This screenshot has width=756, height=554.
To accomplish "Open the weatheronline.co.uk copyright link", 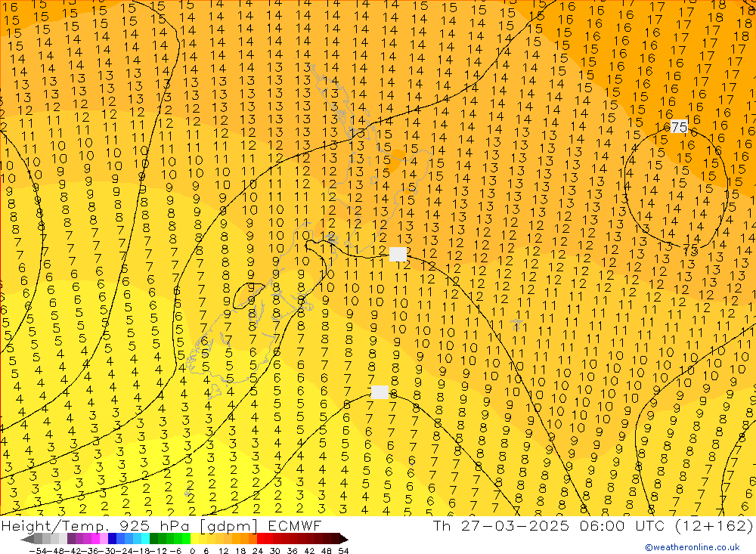I will pos(692,547).
